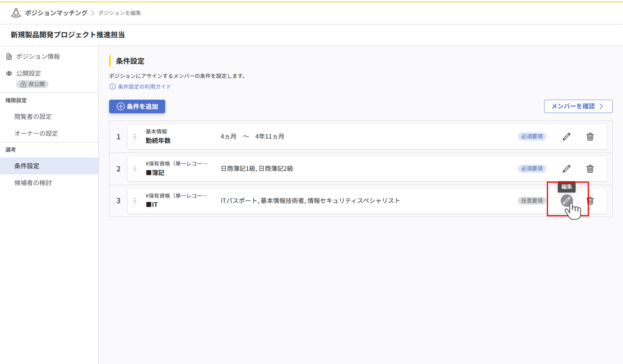Open ポジションマッチング breadcrumb link

(x=56, y=13)
